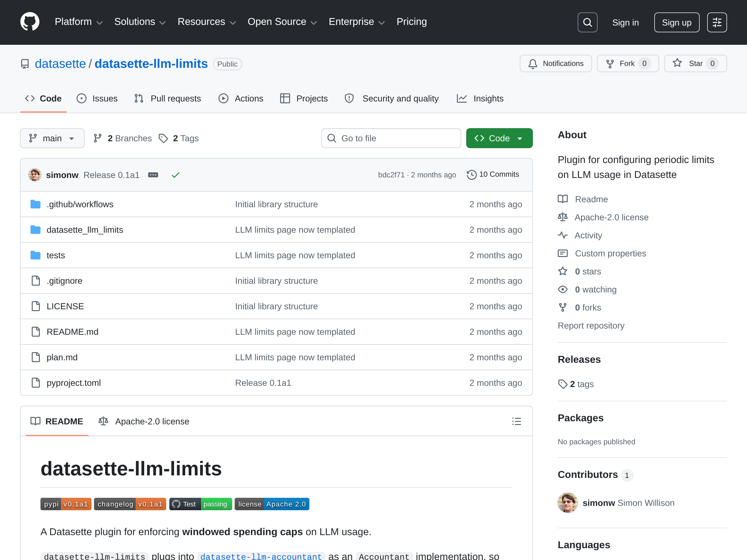Open the search magnifier button
Screen dimensions: 747x560
coord(587,22)
